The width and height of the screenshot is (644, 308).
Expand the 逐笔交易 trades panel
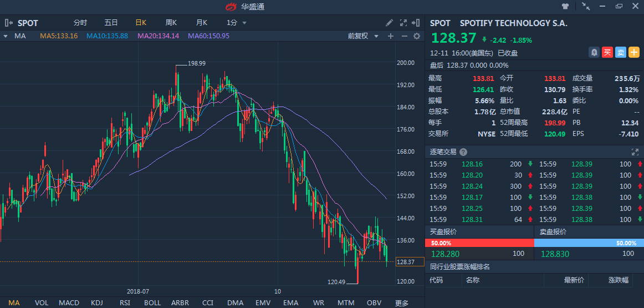pos(635,152)
